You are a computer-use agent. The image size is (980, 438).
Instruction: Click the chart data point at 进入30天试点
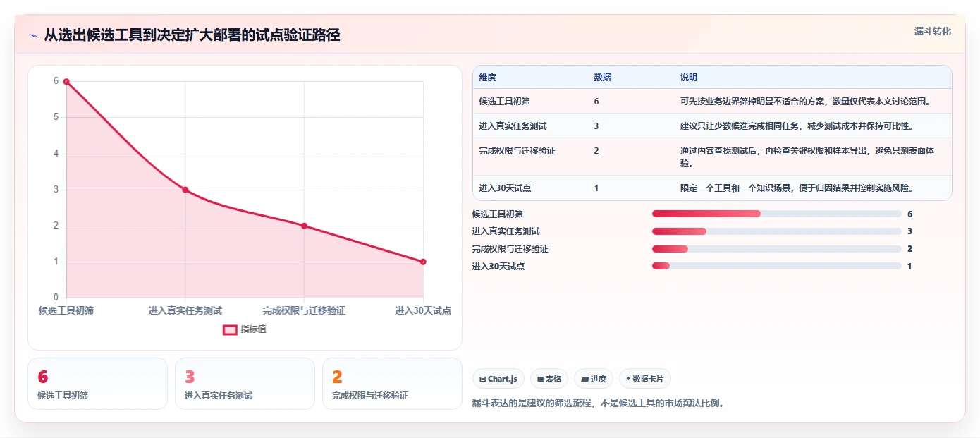[x=423, y=262]
